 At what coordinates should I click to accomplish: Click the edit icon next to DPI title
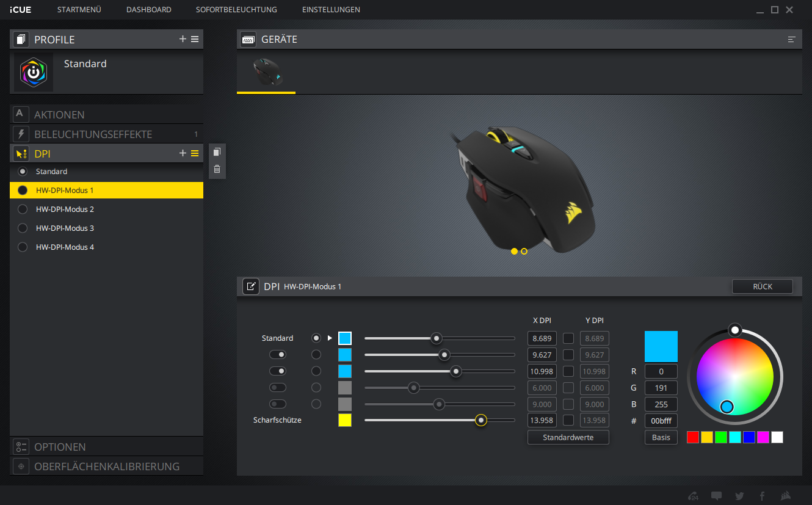250,286
